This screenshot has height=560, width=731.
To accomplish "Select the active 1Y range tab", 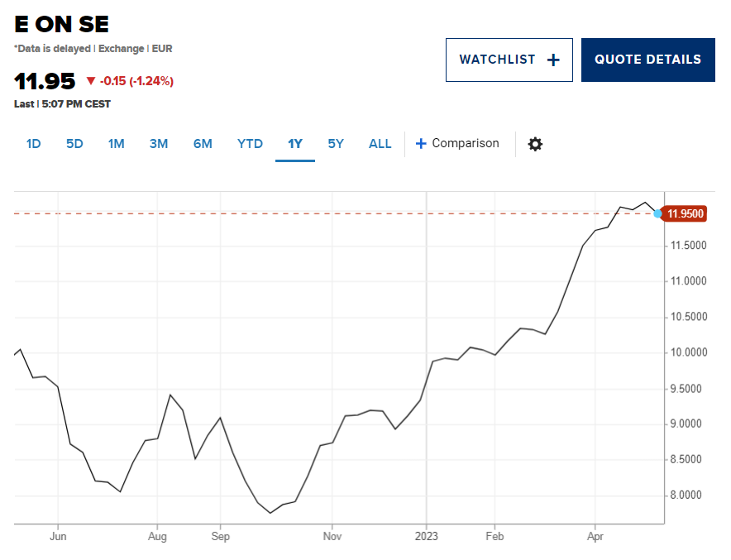I will (295, 144).
